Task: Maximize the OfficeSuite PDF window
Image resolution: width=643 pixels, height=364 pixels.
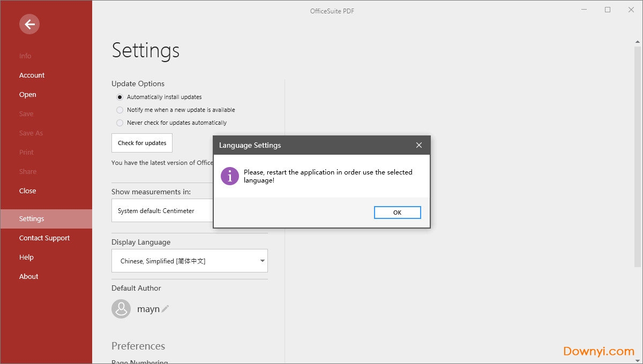Action: (x=608, y=10)
